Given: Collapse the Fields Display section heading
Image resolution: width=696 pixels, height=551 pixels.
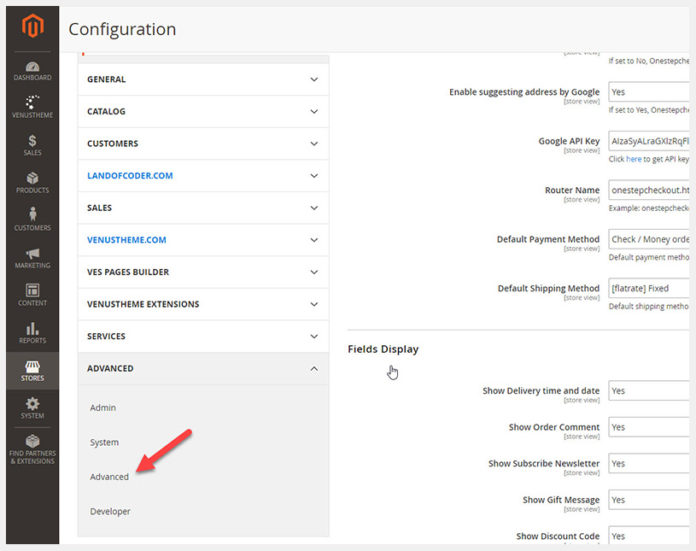Looking at the screenshot, I should point(383,349).
